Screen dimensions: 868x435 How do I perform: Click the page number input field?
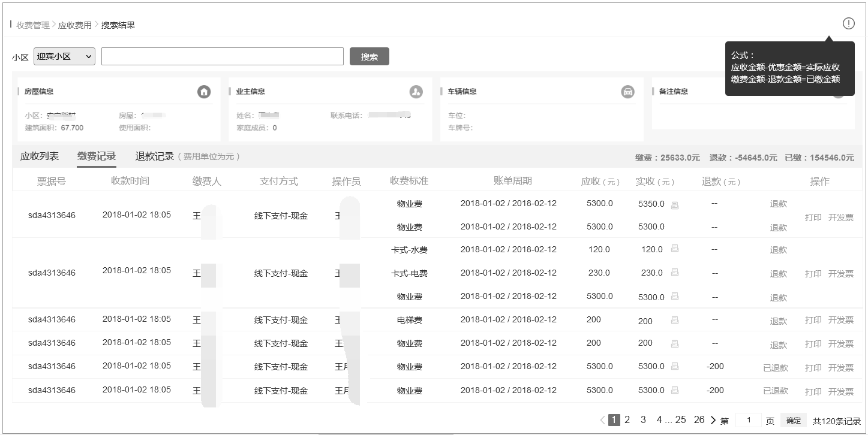(749, 420)
